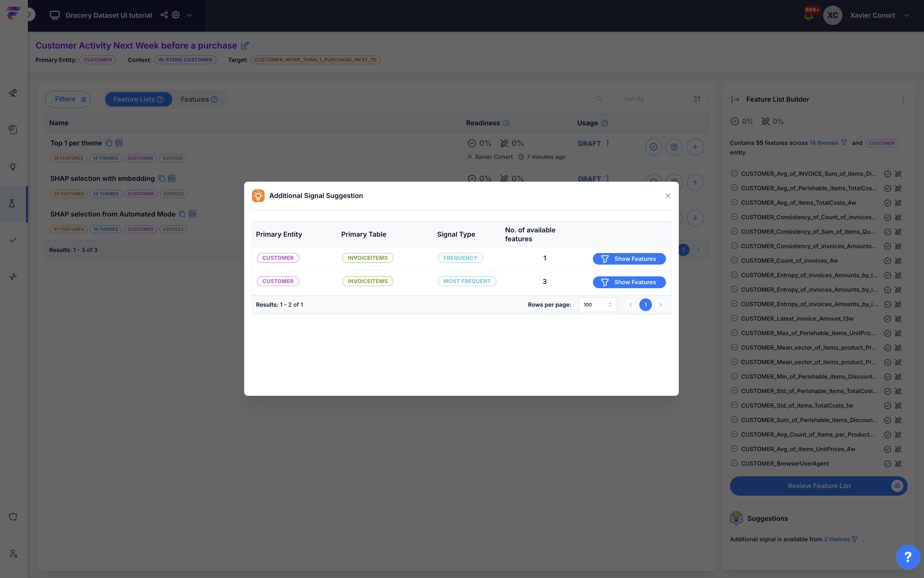Remove CUSTOMER_Avg_of_items_TotalCosts_4w from builder list

tap(734, 202)
